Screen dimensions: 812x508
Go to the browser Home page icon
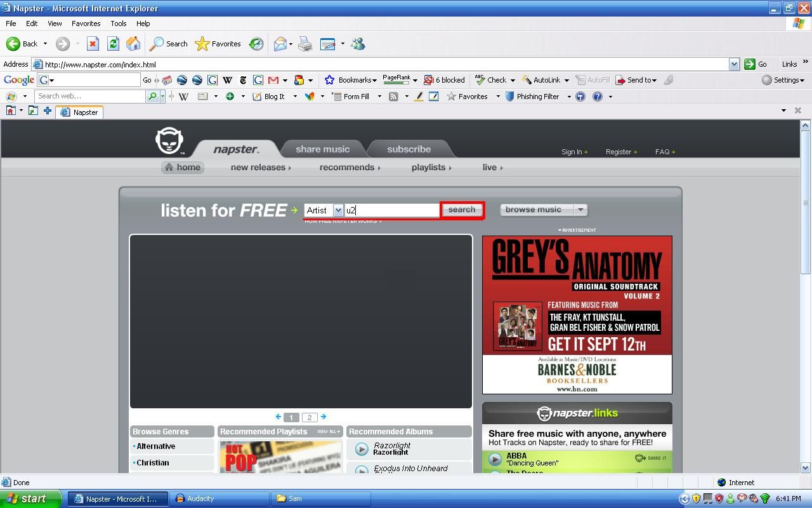[x=133, y=44]
